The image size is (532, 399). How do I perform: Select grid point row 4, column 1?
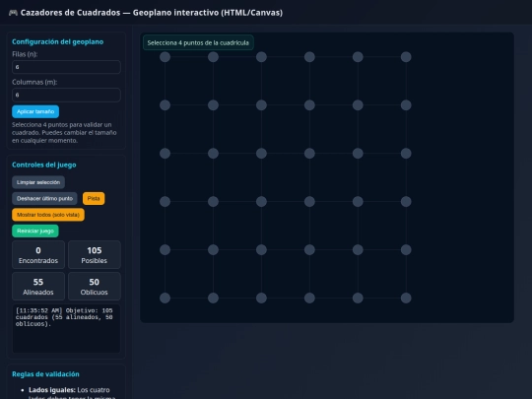tap(165, 202)
